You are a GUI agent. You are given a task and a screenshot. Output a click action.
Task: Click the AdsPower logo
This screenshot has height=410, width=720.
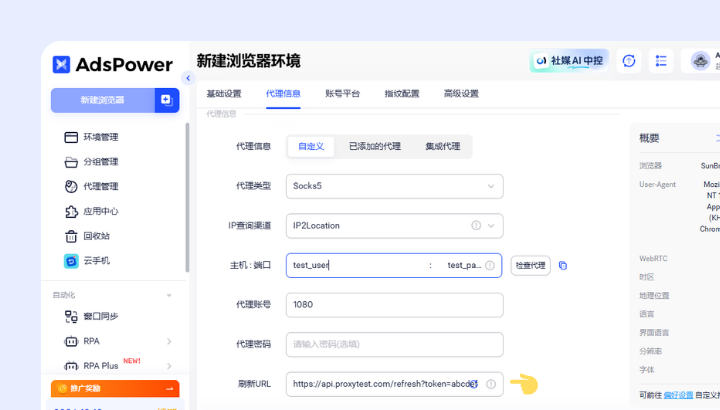tap(112, 65)
